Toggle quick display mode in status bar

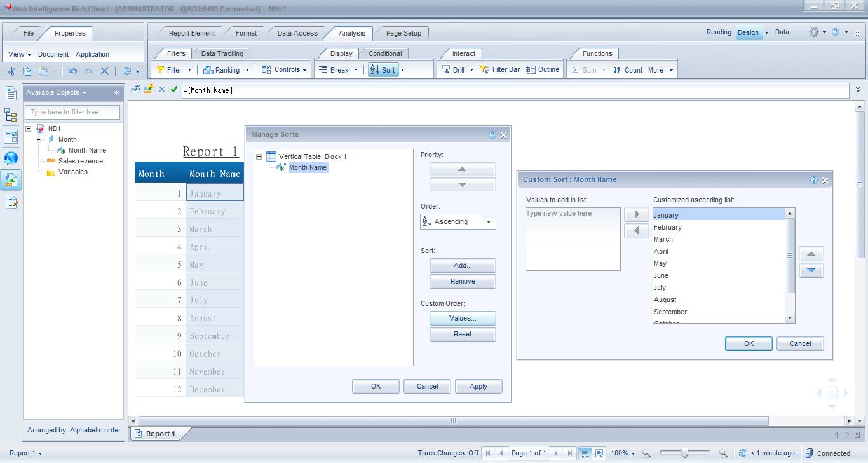coord(584,453)
